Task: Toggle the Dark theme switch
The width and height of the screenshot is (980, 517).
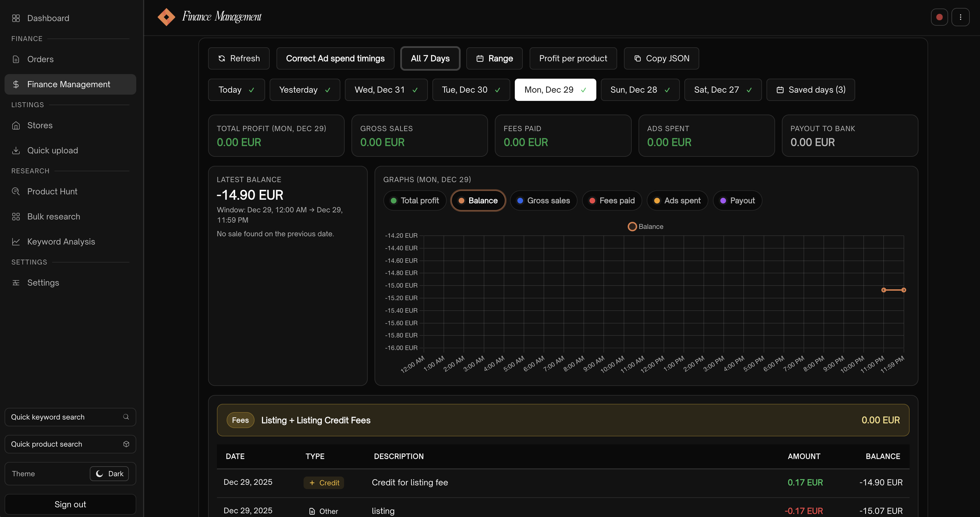Action: (x=109, y=473)
